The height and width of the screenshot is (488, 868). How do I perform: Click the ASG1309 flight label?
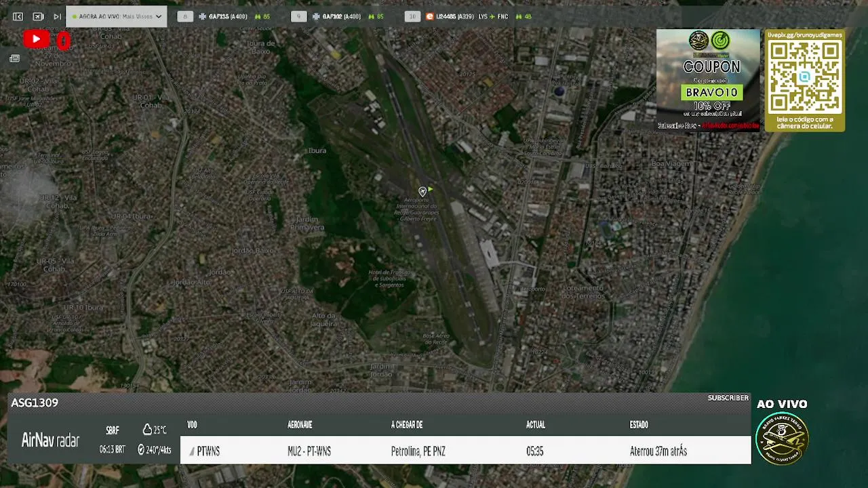[35, 403]
